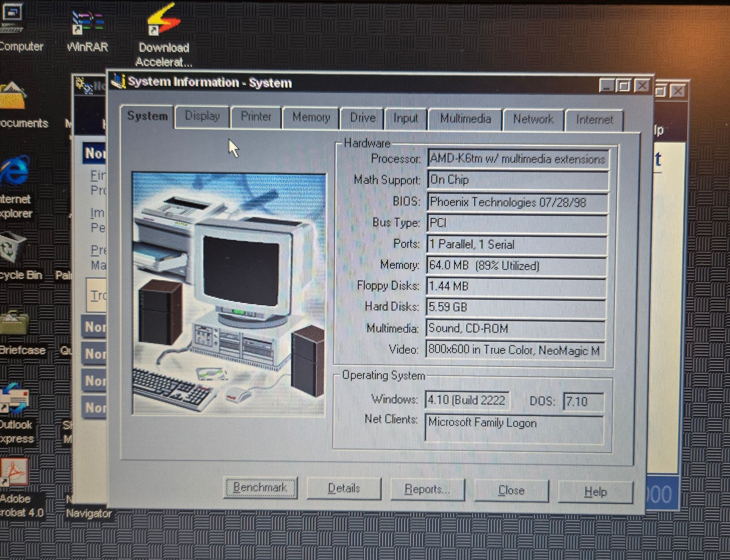Open the Printer tab

coord(255,117)
